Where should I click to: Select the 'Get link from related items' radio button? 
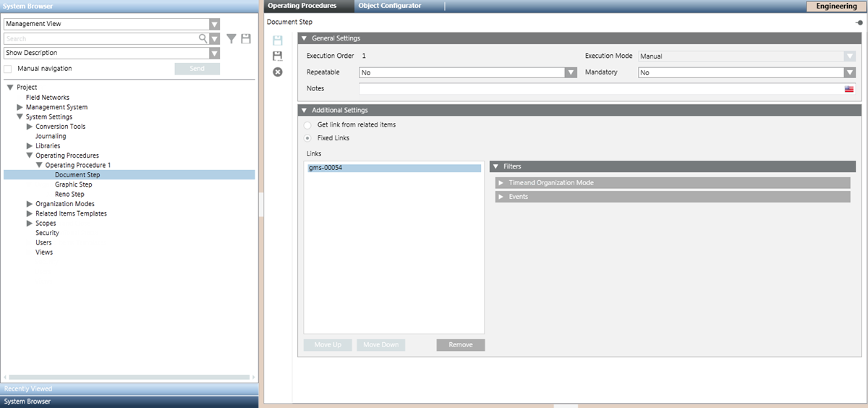click(308, 125)
